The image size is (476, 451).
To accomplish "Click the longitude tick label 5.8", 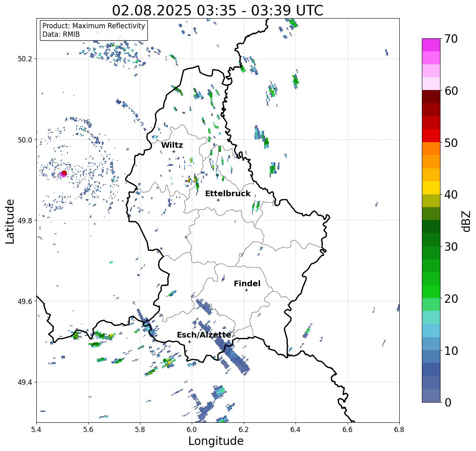I will pyautogui.click(x=140, y=430).
